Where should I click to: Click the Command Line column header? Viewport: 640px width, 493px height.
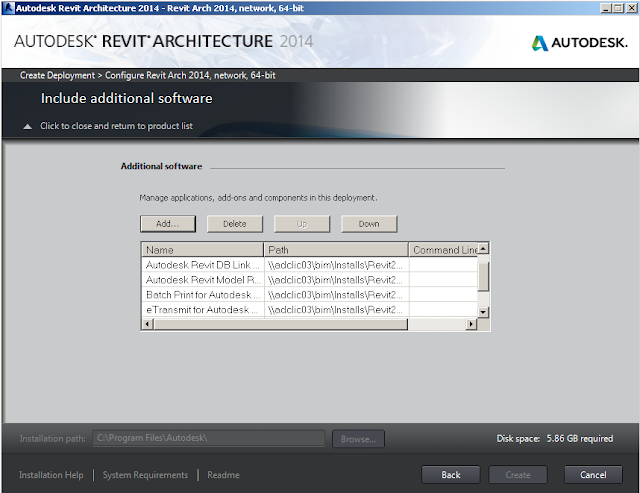[x=443, y=249]
